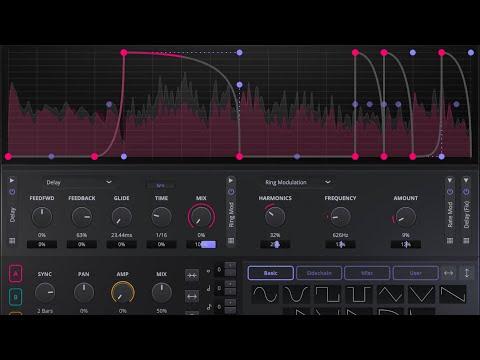Viewport: 480px width, 360px height.
Task: Click the FEEDBACK knob
Action: 82,217
